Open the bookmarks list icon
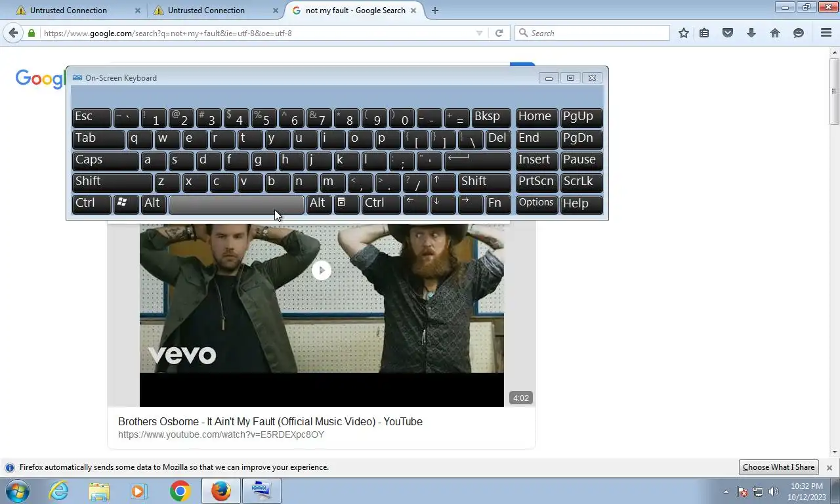This screenshot has height=504, width=840. click(x=704, y=33)
